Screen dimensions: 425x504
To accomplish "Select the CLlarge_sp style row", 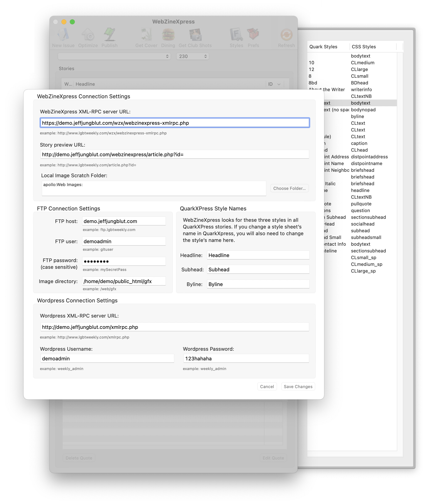I will pyautogui.click(x=360, y=271).
